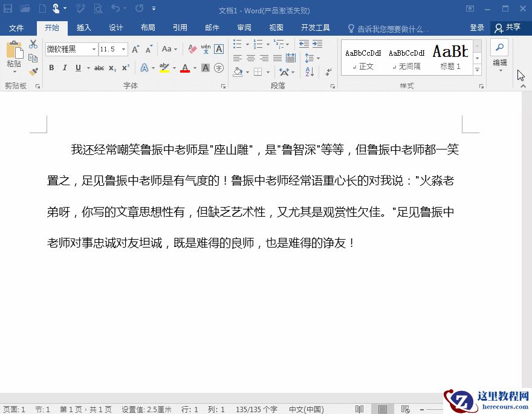Open the font name dropdown (微软雅黑)
This screenshot has width=532, height=414.
pos(94,49)
